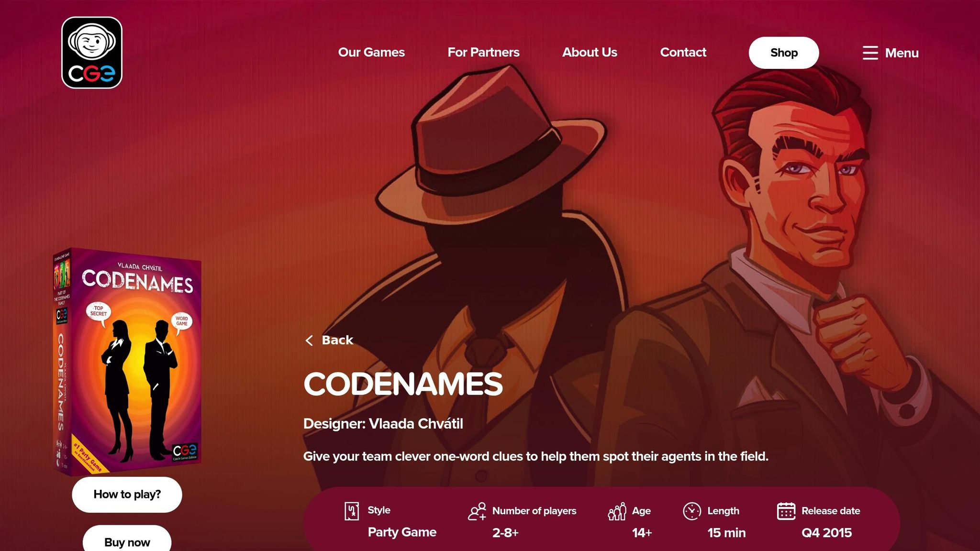The width and height of the screenshot is (980, 551).
Task: Click the Designer: Vlaada Chvátil text
Action: 383,424
